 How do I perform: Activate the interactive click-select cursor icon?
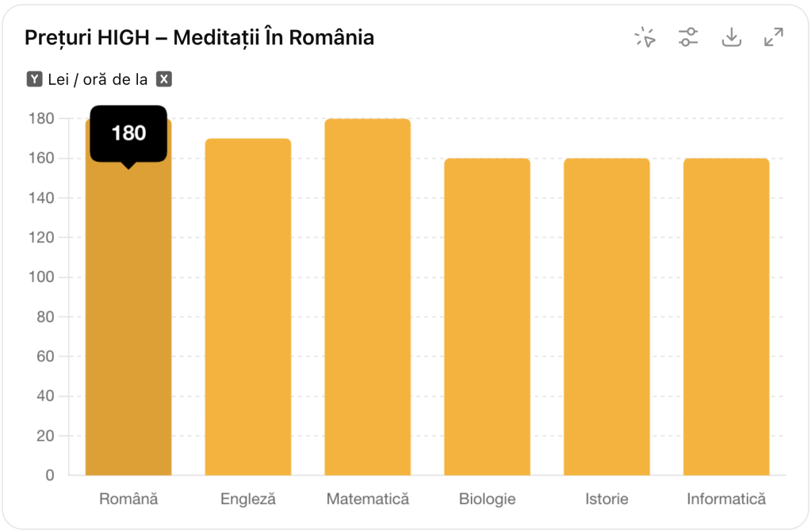pyautogui.click(x=645, y=37)
